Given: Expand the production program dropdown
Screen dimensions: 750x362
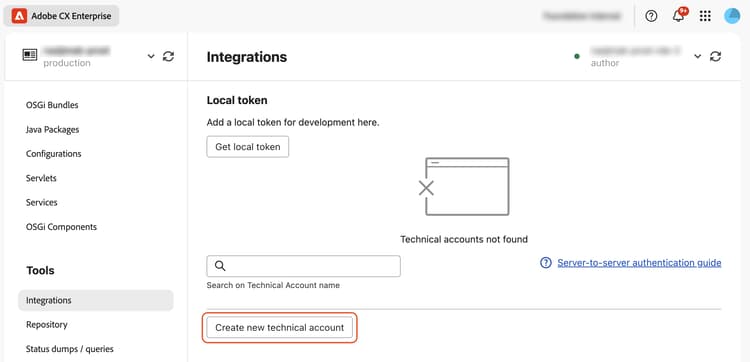Looking at the screenshot, I should click(151, 56).
